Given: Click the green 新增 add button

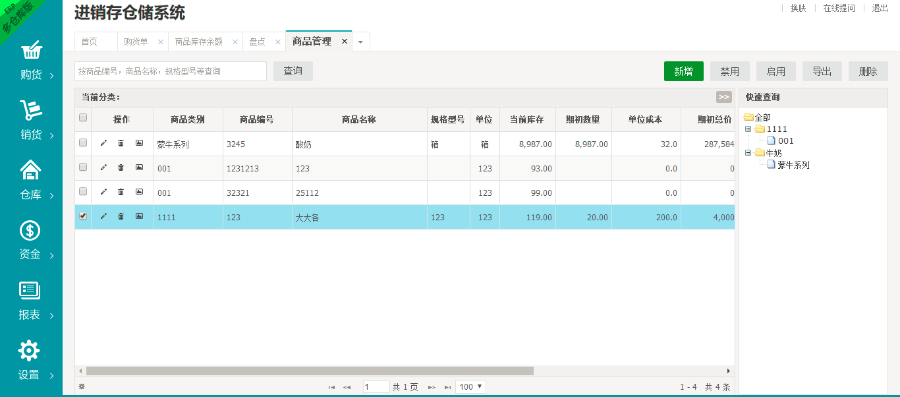Looking at the screenshot, I should pyautogui.click(x=684, y=71).
